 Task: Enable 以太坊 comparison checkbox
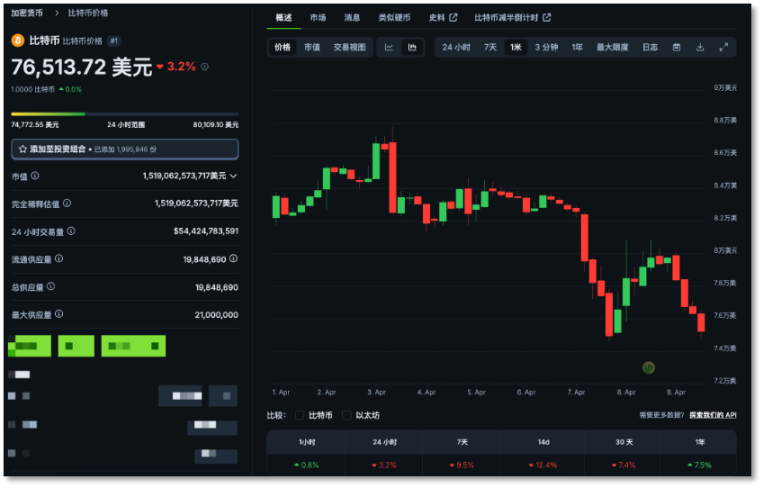[x=346, y=415]
